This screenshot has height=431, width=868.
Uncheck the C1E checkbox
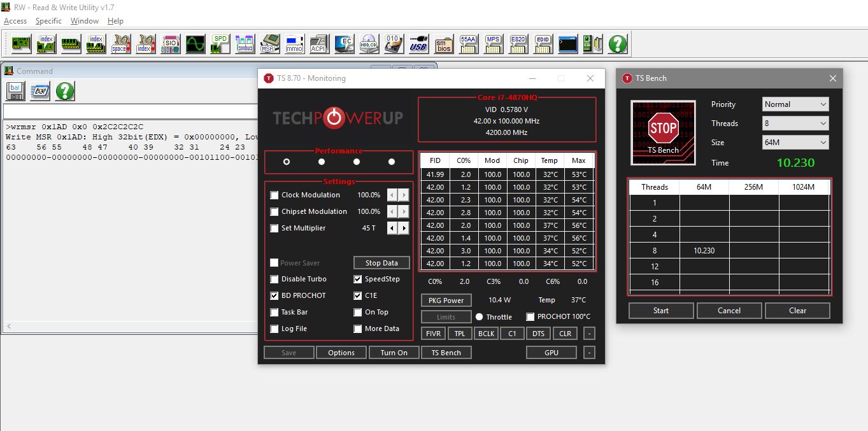click(358, 295)
